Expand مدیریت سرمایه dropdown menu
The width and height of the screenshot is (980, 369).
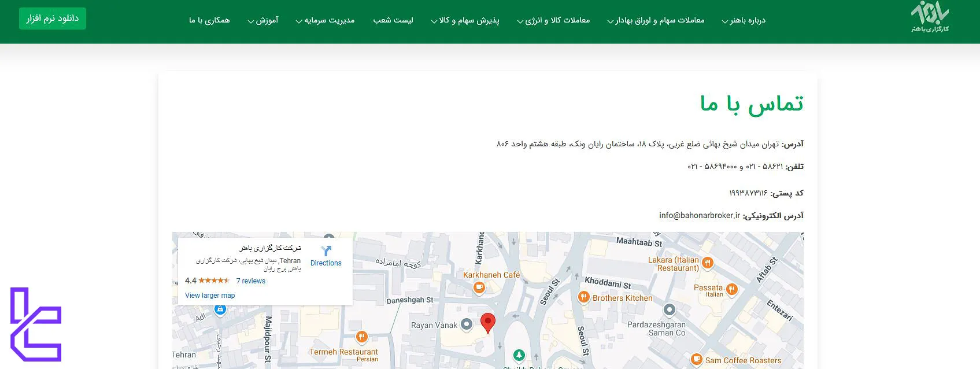coord(325,21)
